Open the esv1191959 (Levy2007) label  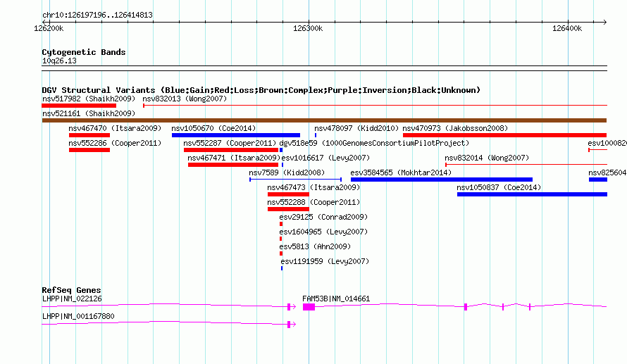(x=325, y=261)
